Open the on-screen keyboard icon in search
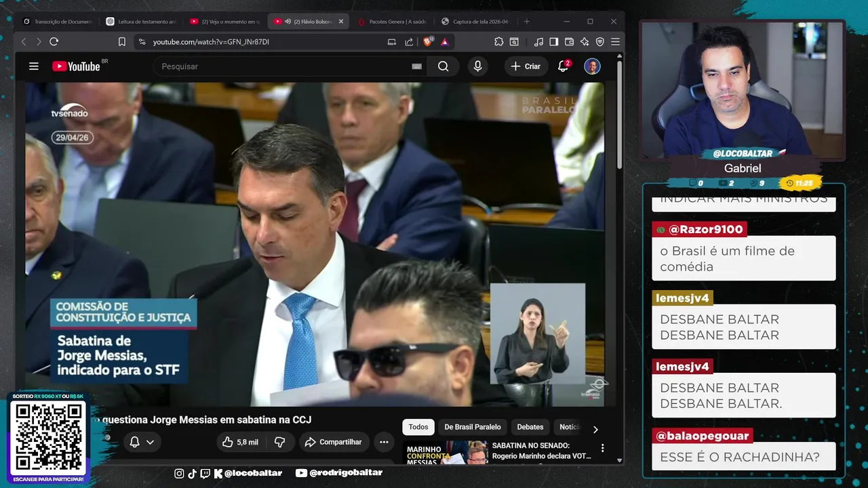Screen dimensions: 868x488 pos(416,66)
